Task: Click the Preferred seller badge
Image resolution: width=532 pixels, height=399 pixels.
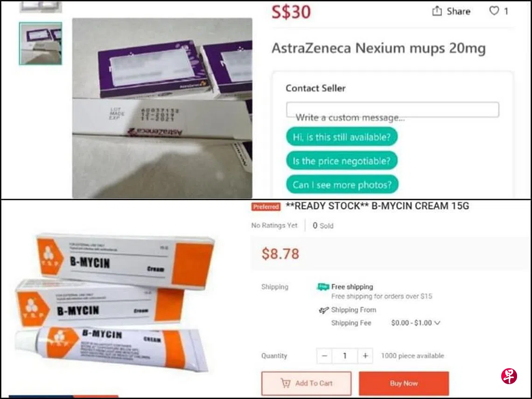Action: (266, 207)
